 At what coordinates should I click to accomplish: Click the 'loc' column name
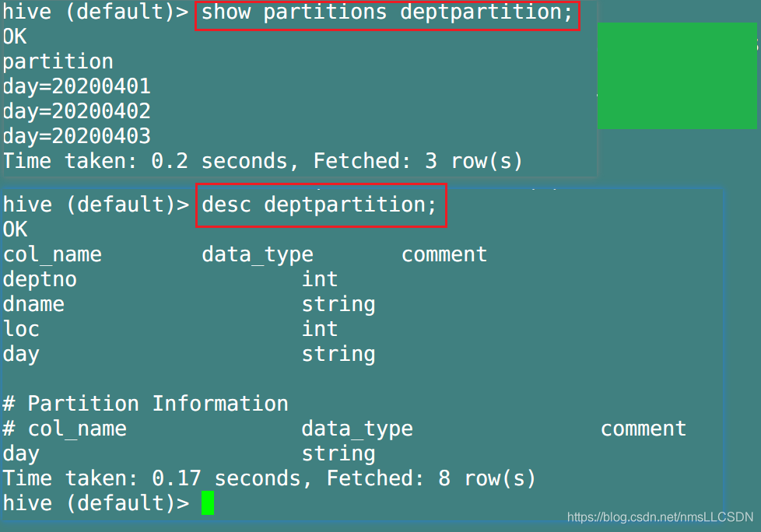pos(21,329)
